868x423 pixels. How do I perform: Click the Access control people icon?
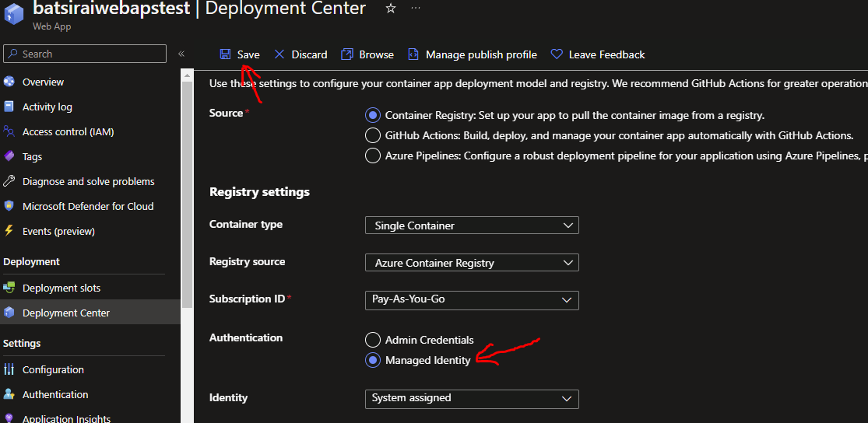coord(9,131)
